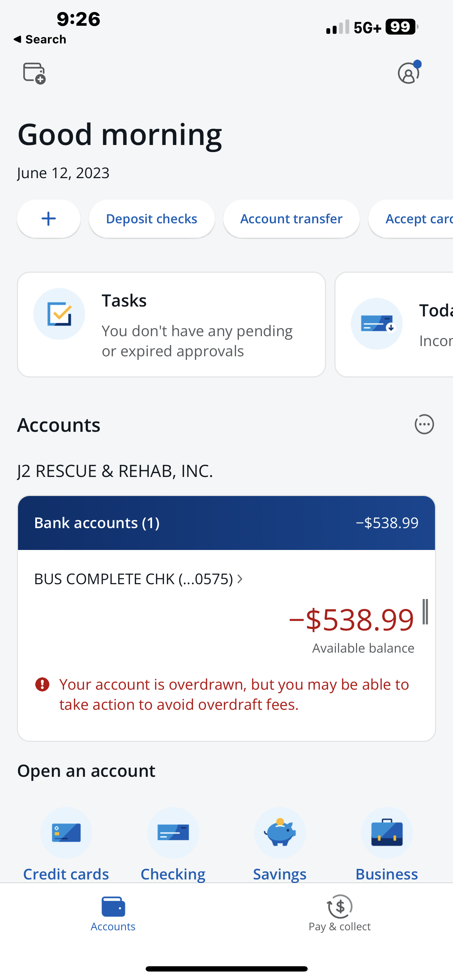Grab the account card drag handle

(425, 612)
